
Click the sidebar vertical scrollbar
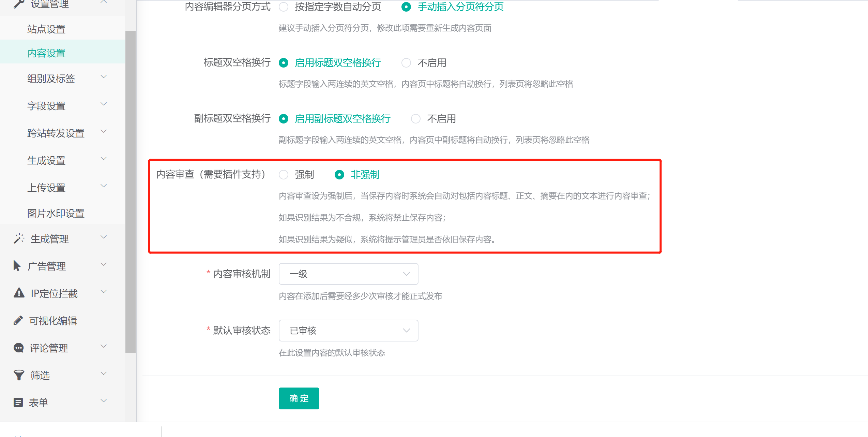click(x=131, y=191)
